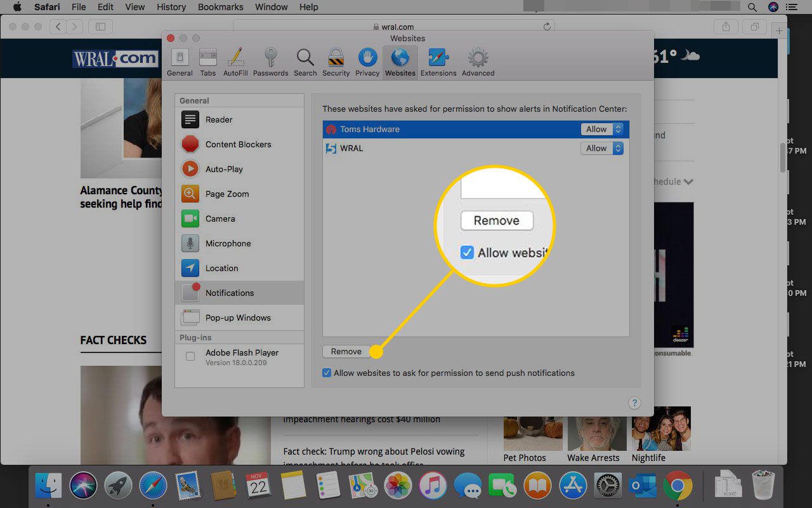Open the Safari application menu

coord(47,7)
